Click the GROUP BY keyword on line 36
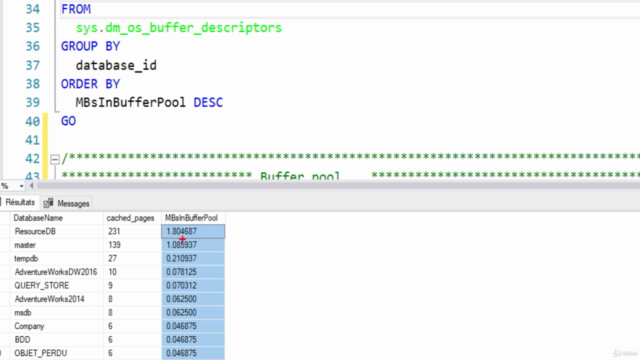 pos(91,47)
